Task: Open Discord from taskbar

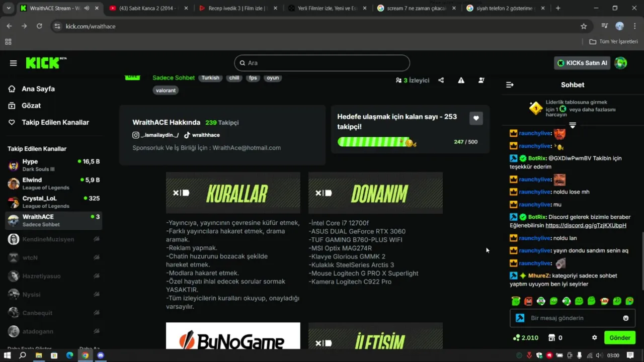Action: point(101,355)
